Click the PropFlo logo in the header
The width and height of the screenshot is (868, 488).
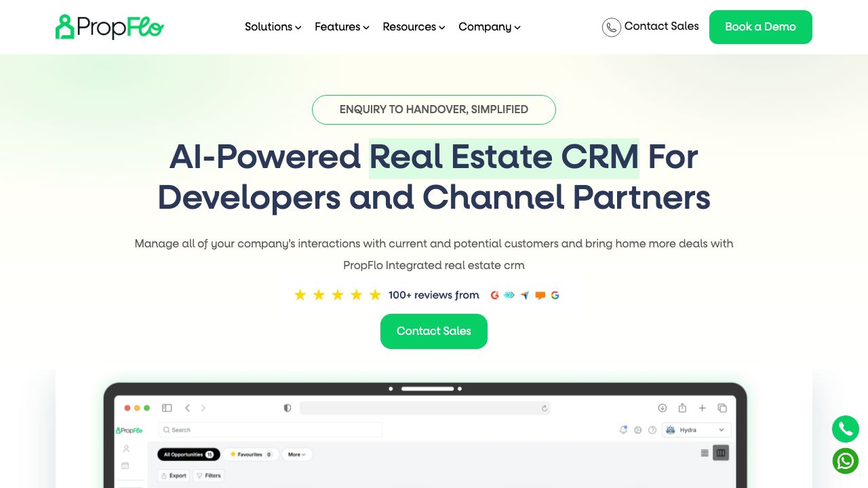pyautogui.click(x=110, y=27)
